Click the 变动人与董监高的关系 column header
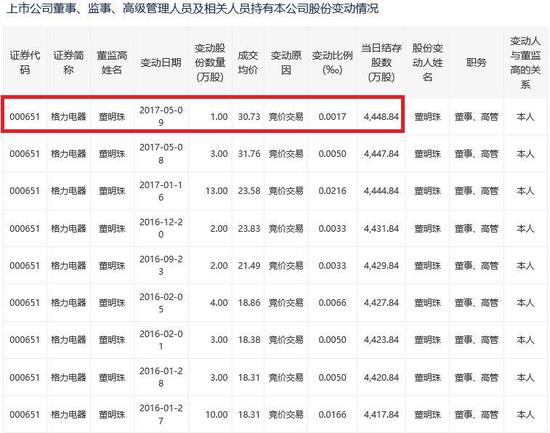 (525, 62)
